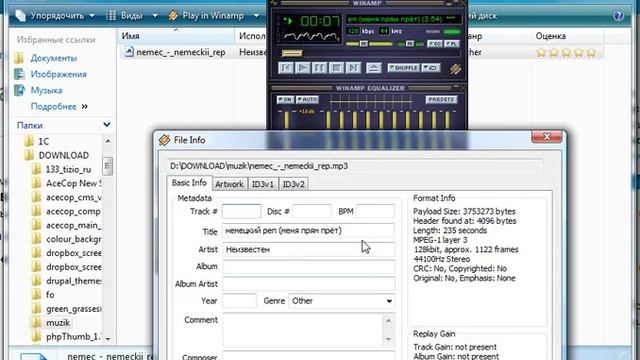Screen dimensions: 640x360
Task: Click the BPM input field
Action: click(375, 211)
